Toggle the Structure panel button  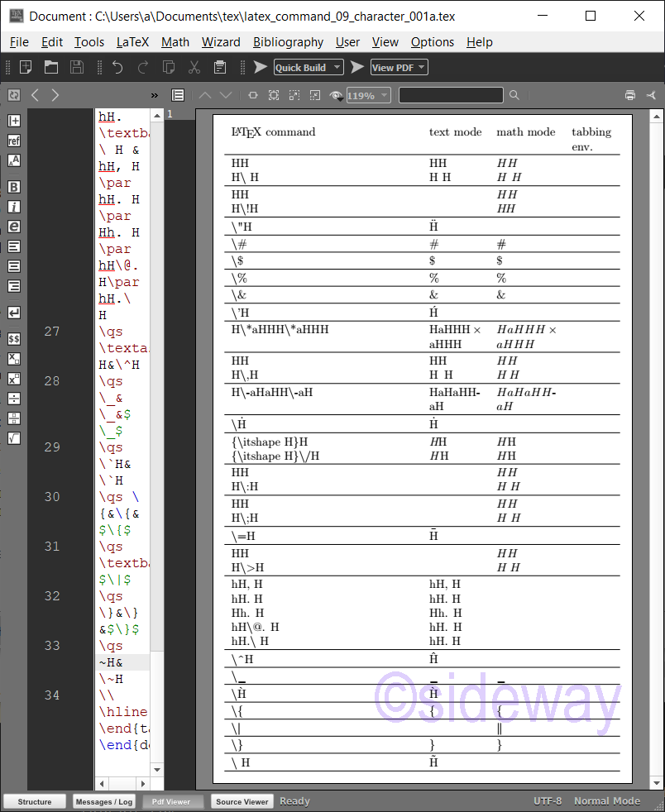34,801
